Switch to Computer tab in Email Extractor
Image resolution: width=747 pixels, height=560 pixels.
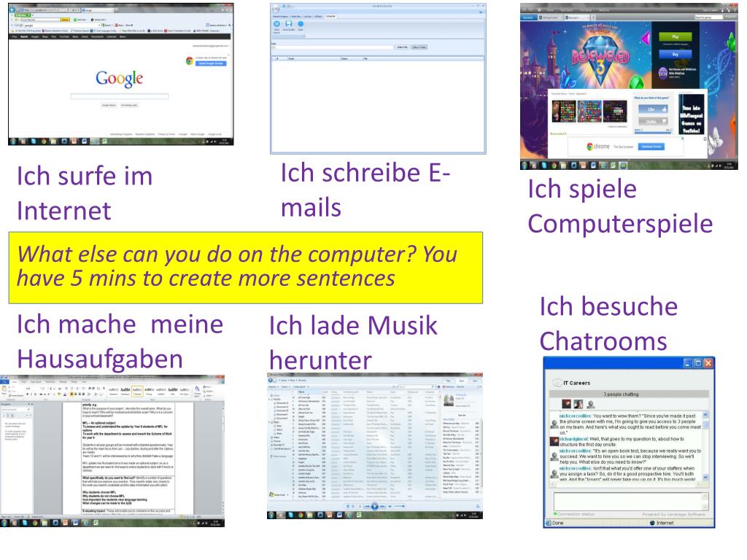point(330,16)
